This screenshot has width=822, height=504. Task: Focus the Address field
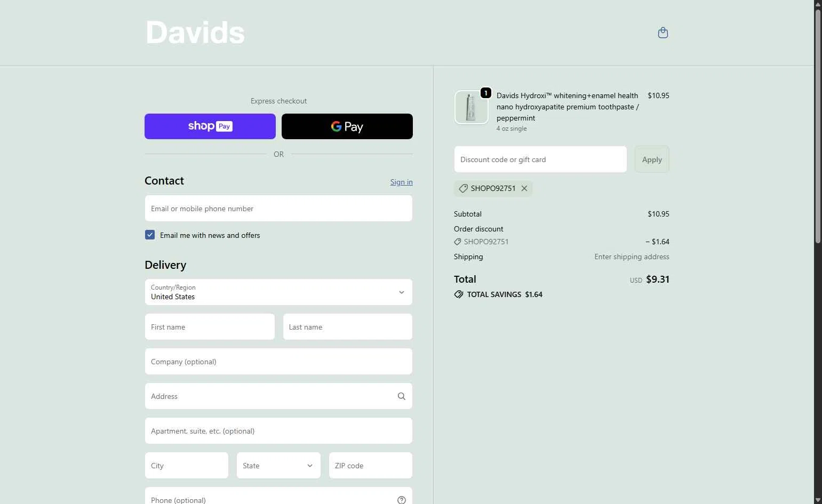(x=278, y=396)
